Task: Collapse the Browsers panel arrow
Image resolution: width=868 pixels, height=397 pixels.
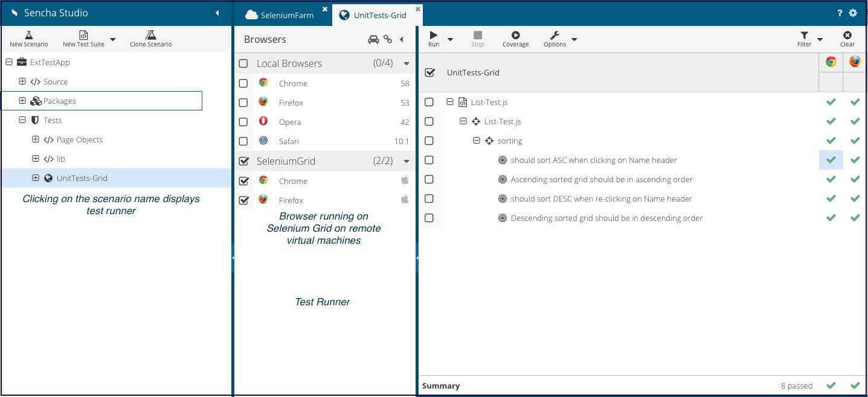Action: [x=402, y=39]
